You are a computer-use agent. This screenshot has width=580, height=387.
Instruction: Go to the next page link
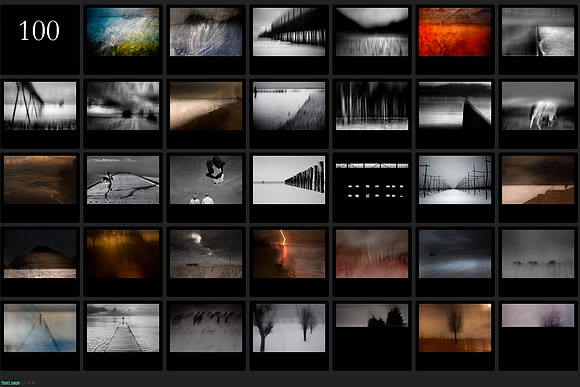[x=10, y=383]
